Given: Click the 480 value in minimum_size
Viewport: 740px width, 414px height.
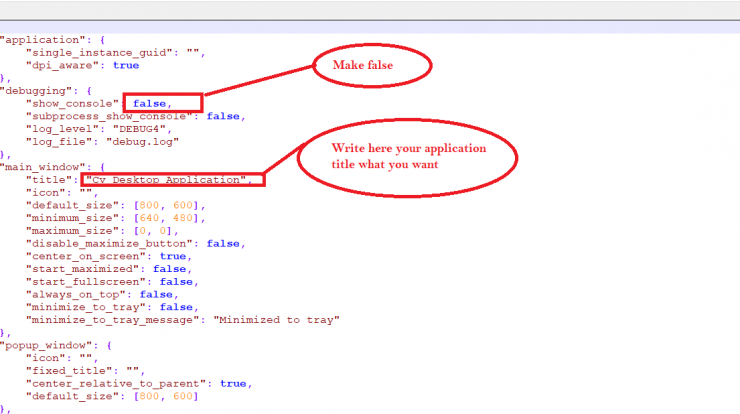Looking at the screenshot, I should tap(183, 219).
